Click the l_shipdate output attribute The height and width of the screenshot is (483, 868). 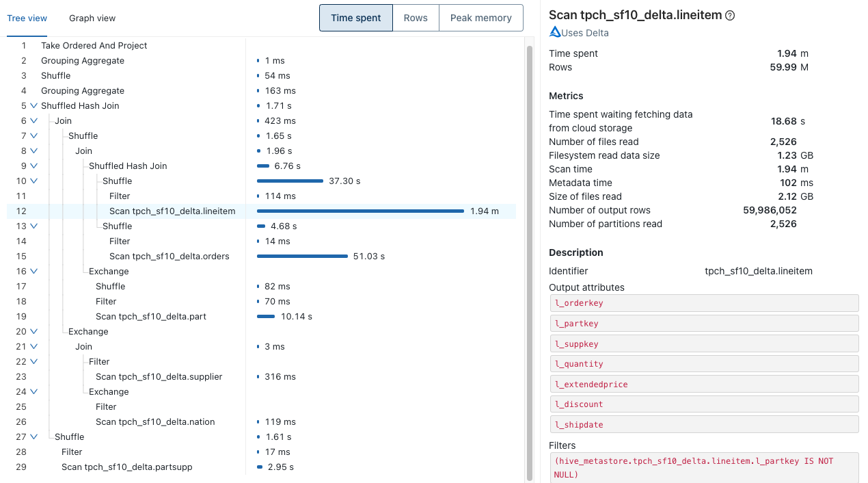point(703,425)
